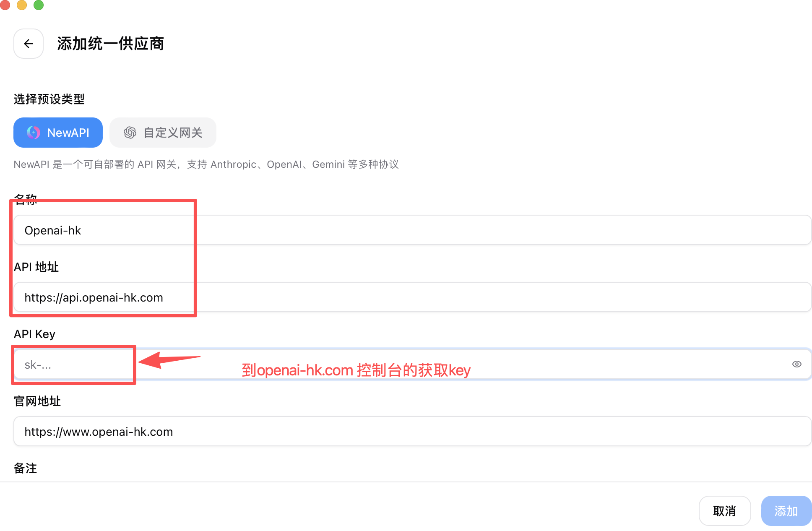
Task: Toggle API Key visibility eye icon
Action: 796,364
